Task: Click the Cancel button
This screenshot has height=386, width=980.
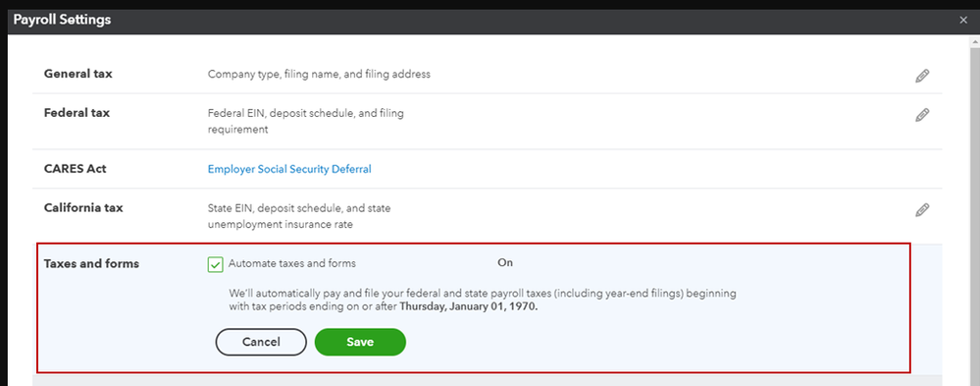Action: pyautogui.click(x=261, y=342)
